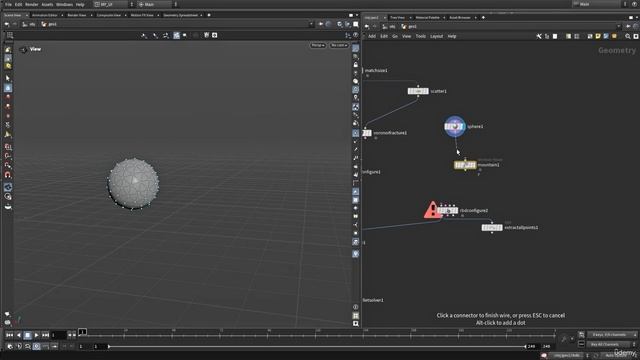Toggle sticky note icon in network toolbar
The height and width of the screenshot is (360, 640).
tap(598, 36)
